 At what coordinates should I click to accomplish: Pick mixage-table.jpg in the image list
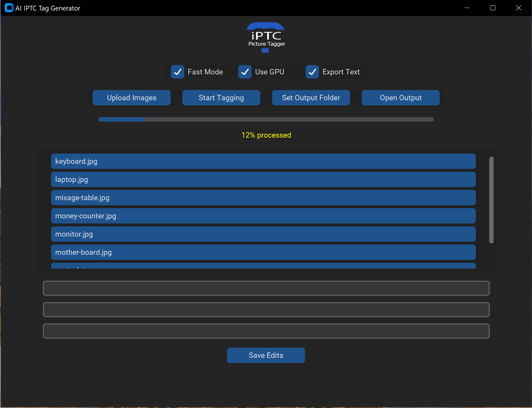pos(263,198)
